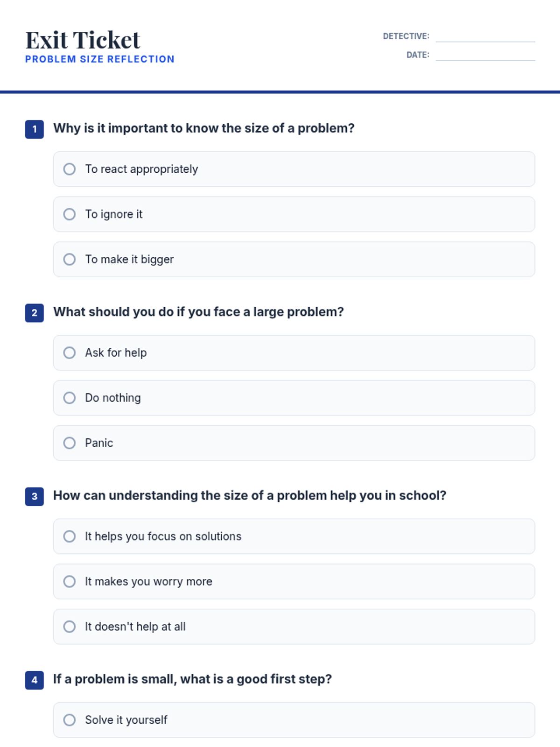Click the Date input line
Viewport: 560px width, 747px height.
tap(485, 55)
